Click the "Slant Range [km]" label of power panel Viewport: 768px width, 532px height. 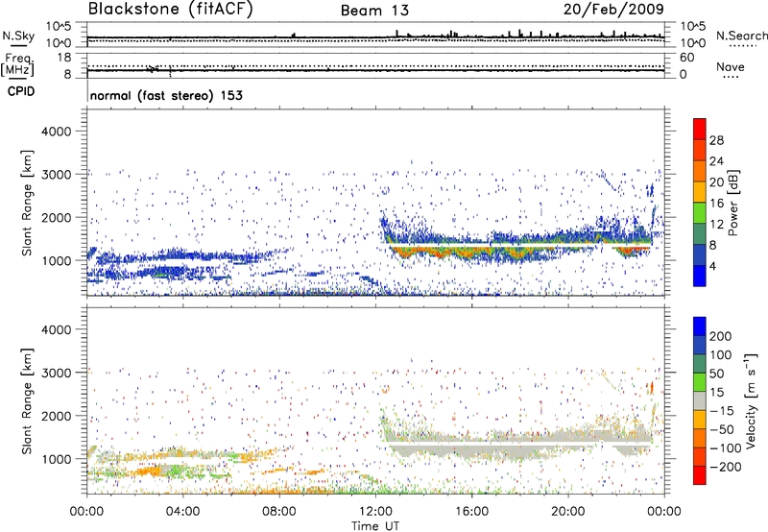click(x=27, y=203)
